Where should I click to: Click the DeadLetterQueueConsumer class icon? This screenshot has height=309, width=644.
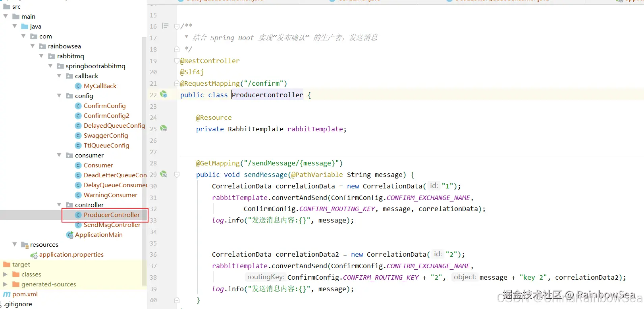[78, 175]
